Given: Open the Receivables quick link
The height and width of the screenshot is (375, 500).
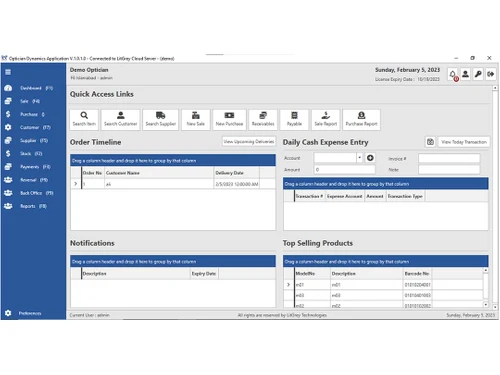Looking at the screenshot, I should pyautogui.click(x=263, y=119).
